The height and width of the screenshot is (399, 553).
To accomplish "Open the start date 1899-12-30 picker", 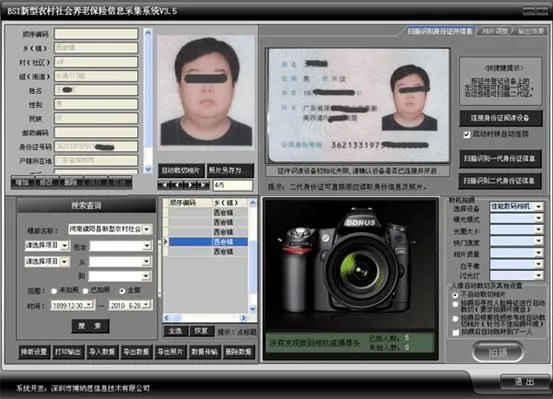I will (89, 305).
